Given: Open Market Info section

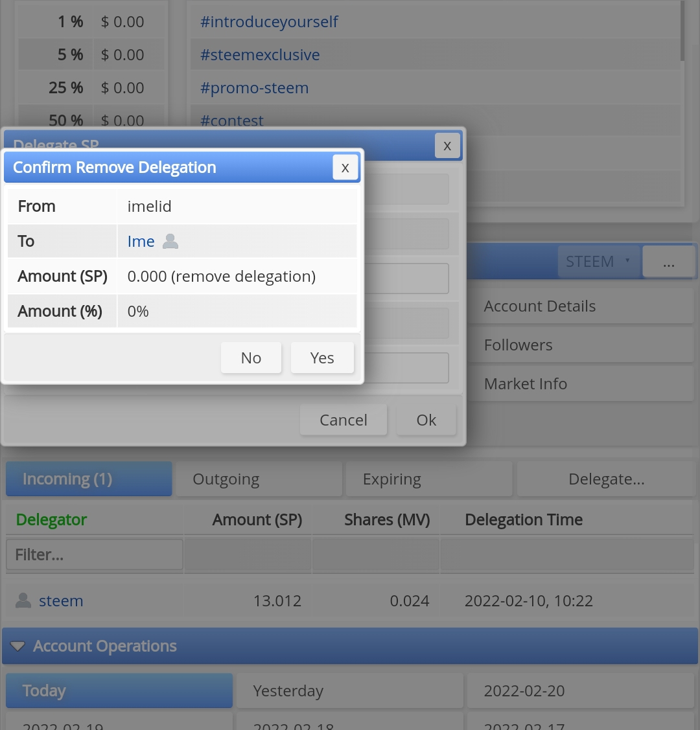Looking at the screenshot, I should (581, 383).
